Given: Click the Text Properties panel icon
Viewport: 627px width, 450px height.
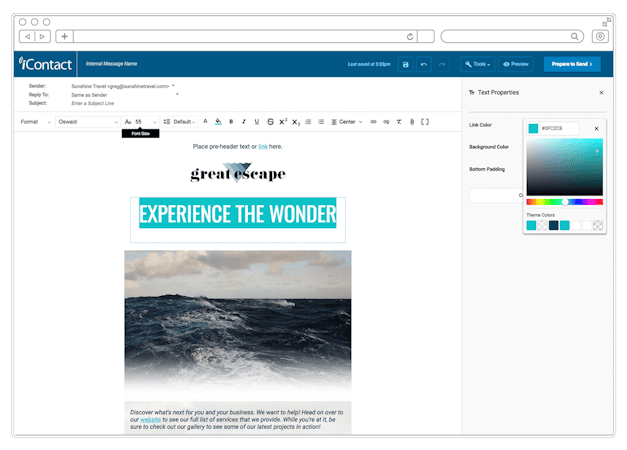Looking at the screenshot, I should point(471,92).
